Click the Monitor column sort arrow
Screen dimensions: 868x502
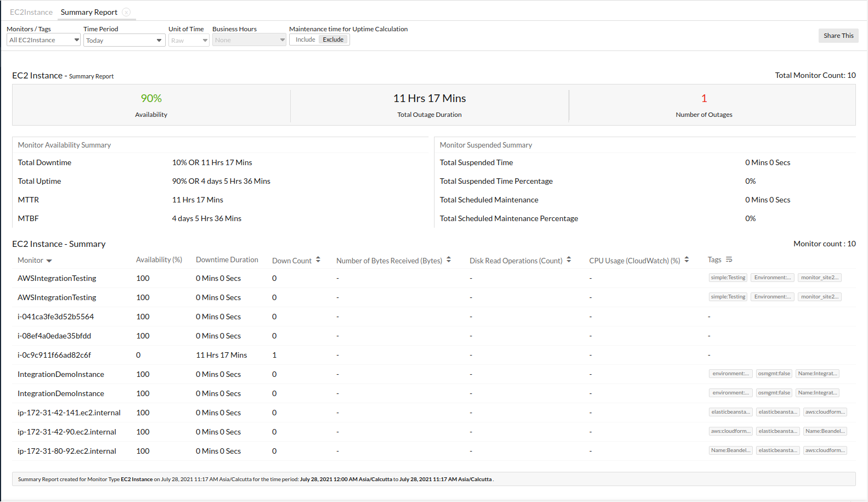(x=49, y=261)
